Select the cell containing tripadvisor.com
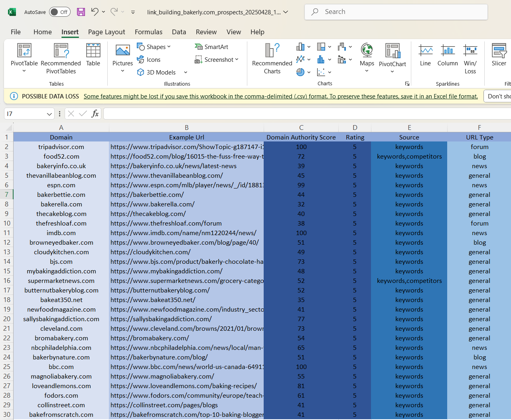The width and height of the screenshot is (511, 420). [x=61, y=147]
